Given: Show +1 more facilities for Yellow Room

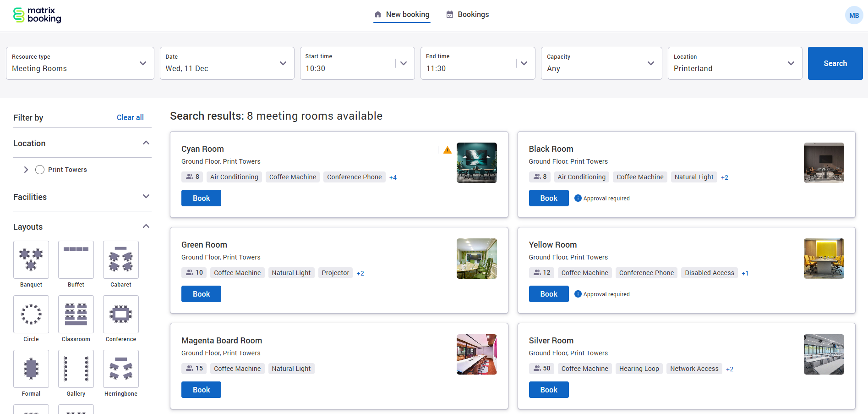Looking at the screenshot, I should click(x=745, y=273).
